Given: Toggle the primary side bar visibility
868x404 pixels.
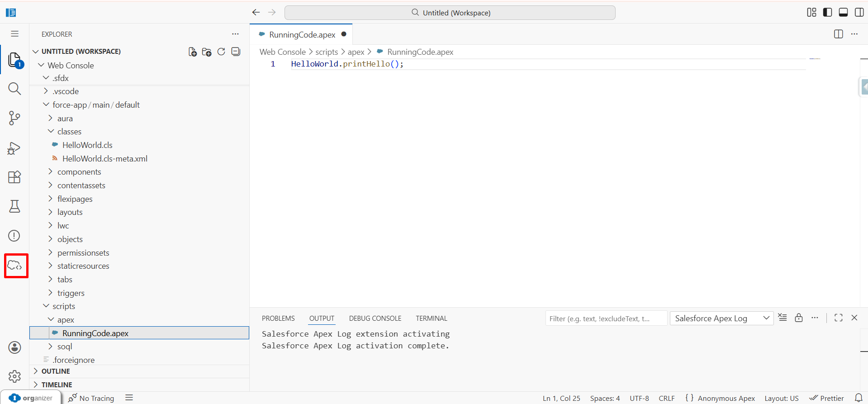Looking at the screenshot, I should point(827,12).
